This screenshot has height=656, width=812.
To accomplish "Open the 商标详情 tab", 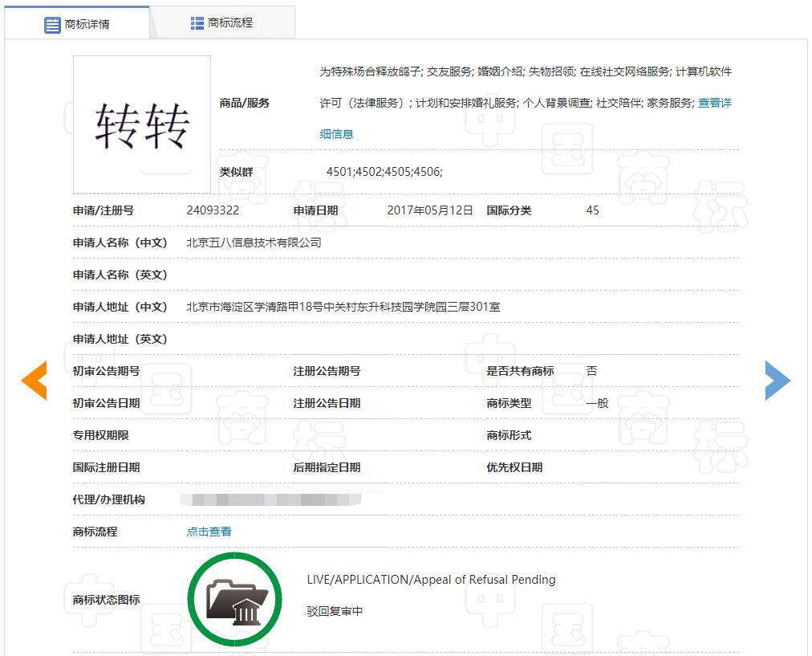I will tap(77, 24).
